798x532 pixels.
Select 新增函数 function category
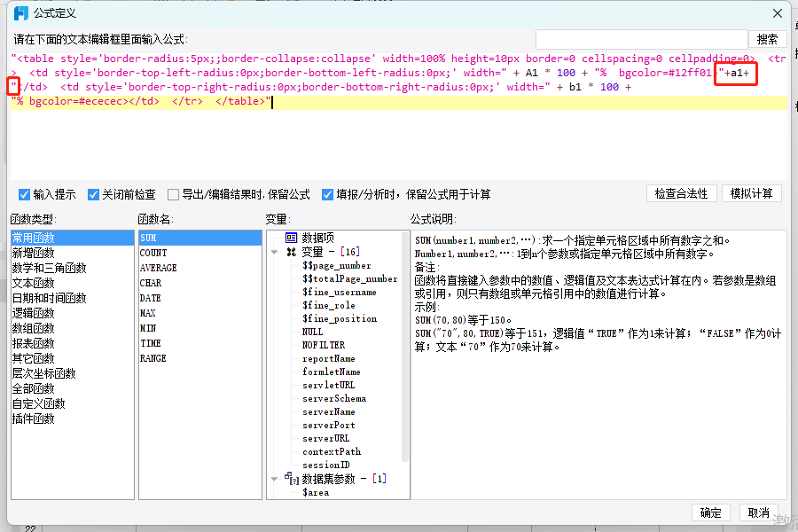click(x=73, y=253)
